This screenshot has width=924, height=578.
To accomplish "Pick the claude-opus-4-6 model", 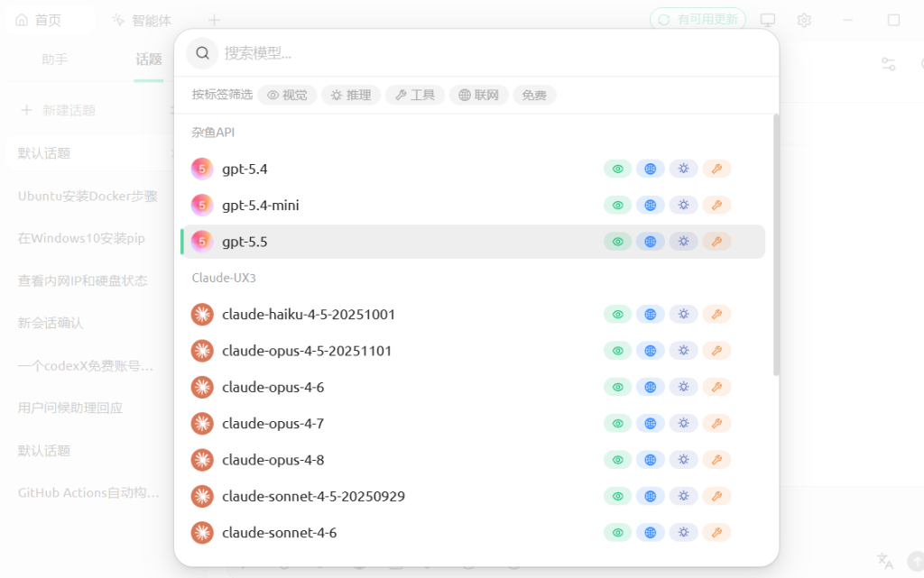I will click(473, 388).
